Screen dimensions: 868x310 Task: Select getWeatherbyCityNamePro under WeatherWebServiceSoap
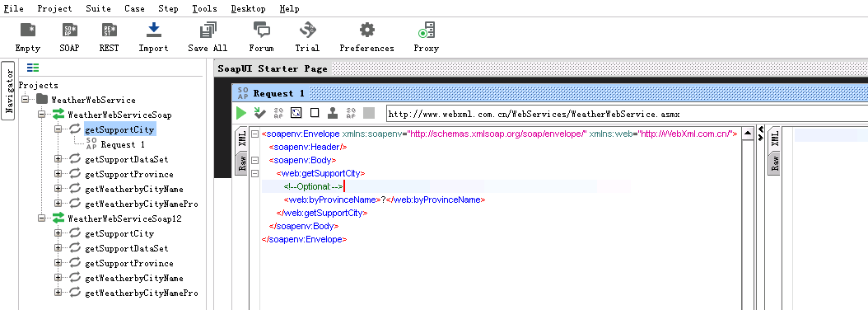click(141, 204)
